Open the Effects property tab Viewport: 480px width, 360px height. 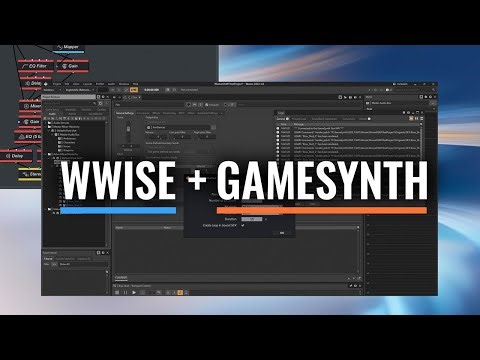tap(156, 113)
